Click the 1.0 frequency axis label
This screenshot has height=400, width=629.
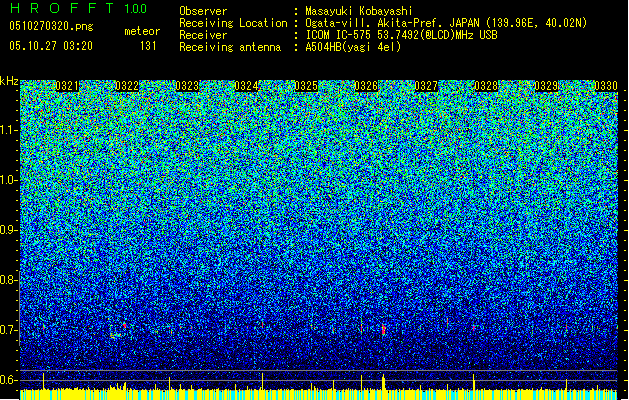[9, 180]
